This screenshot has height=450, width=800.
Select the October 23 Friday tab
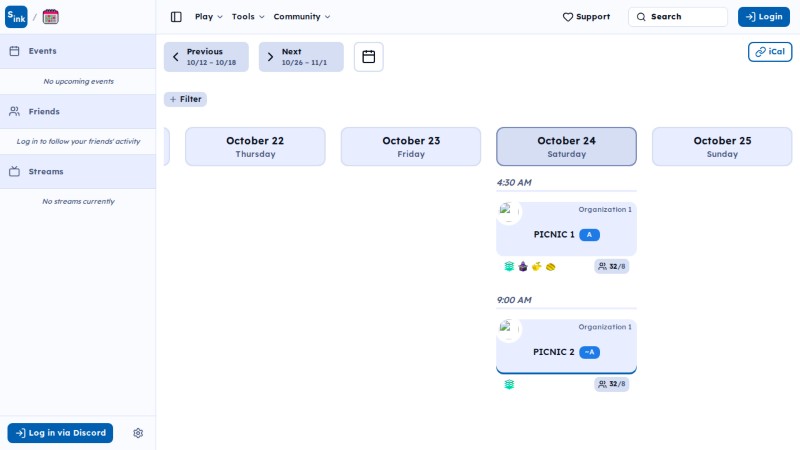(x=411, y=146)
